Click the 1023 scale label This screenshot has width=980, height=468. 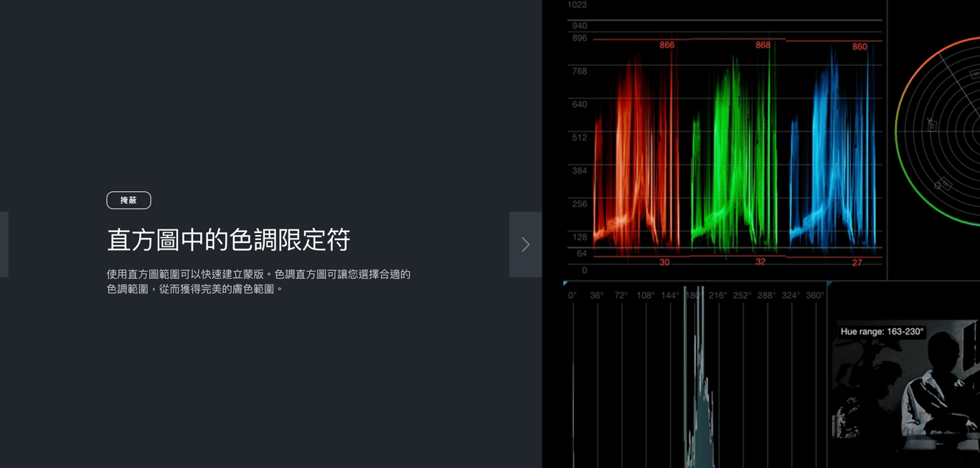click(577, 5)
